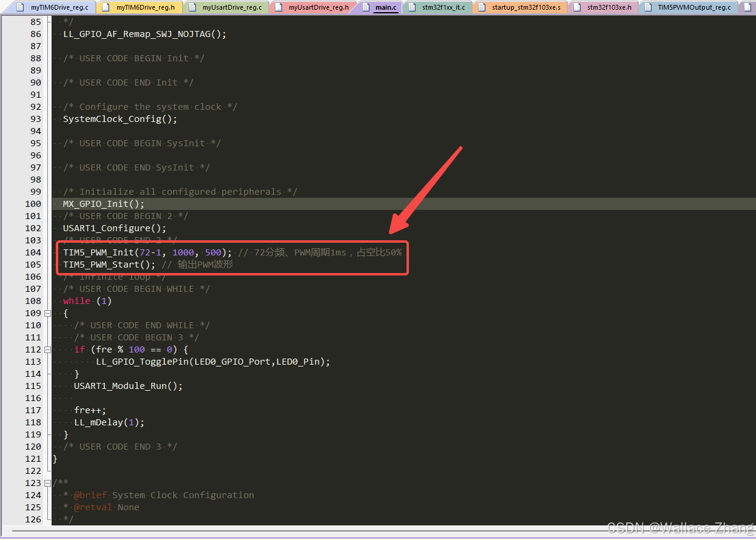Image resolution: width=756 pixels, height=540 pixels.
Task: Click the file icon on the myTIM6Drive_reg.c tab
Action: coord(21,7)
